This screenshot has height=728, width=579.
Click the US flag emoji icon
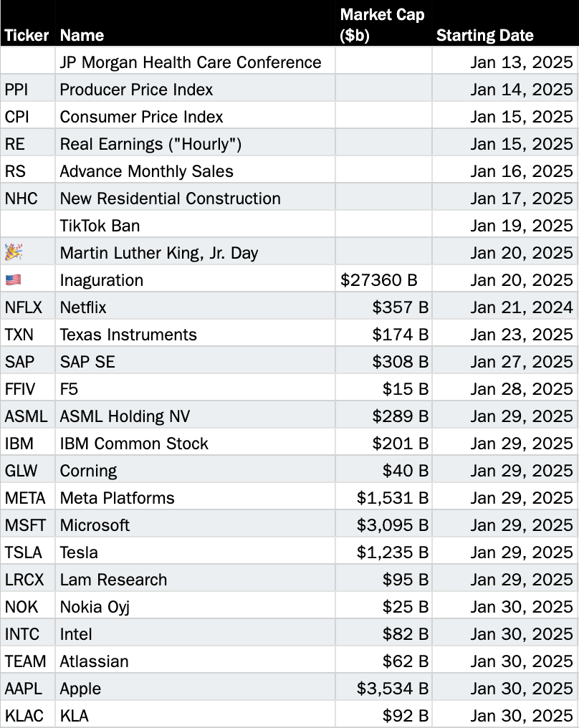(14, 279)
